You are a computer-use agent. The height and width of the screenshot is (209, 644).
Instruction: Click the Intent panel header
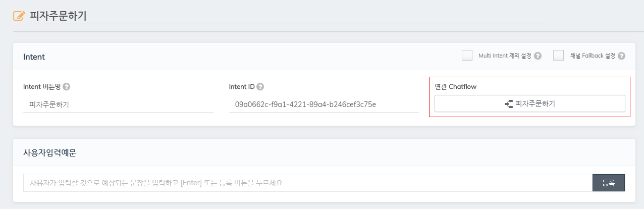click(34, 57)
